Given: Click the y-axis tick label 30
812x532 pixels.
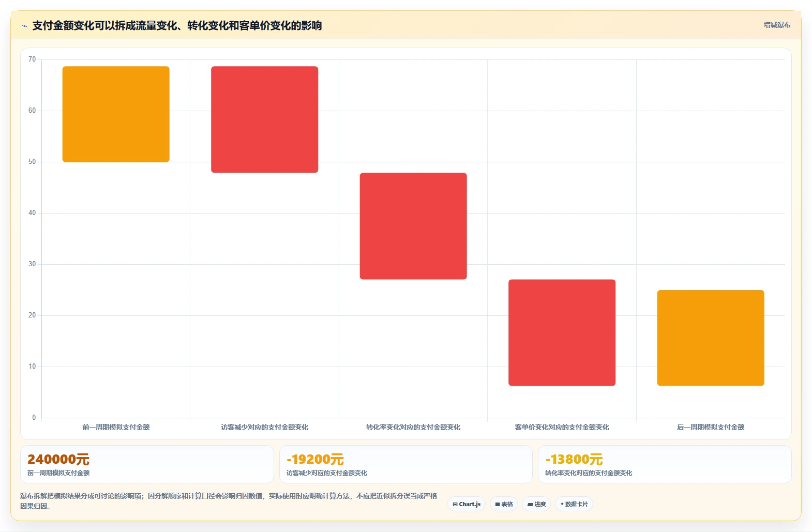Looking at the screenshot, I should click(32, 264).
